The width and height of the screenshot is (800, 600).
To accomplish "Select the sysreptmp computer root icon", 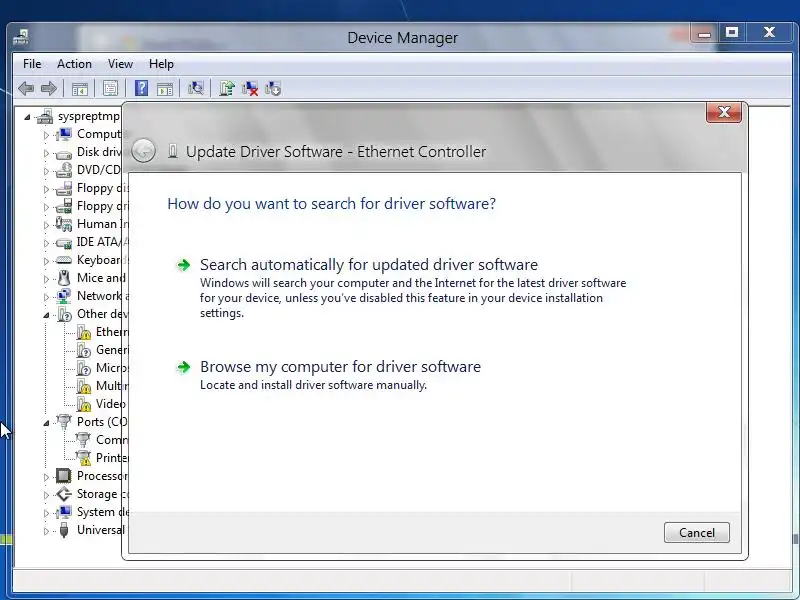I will (45, 116).
